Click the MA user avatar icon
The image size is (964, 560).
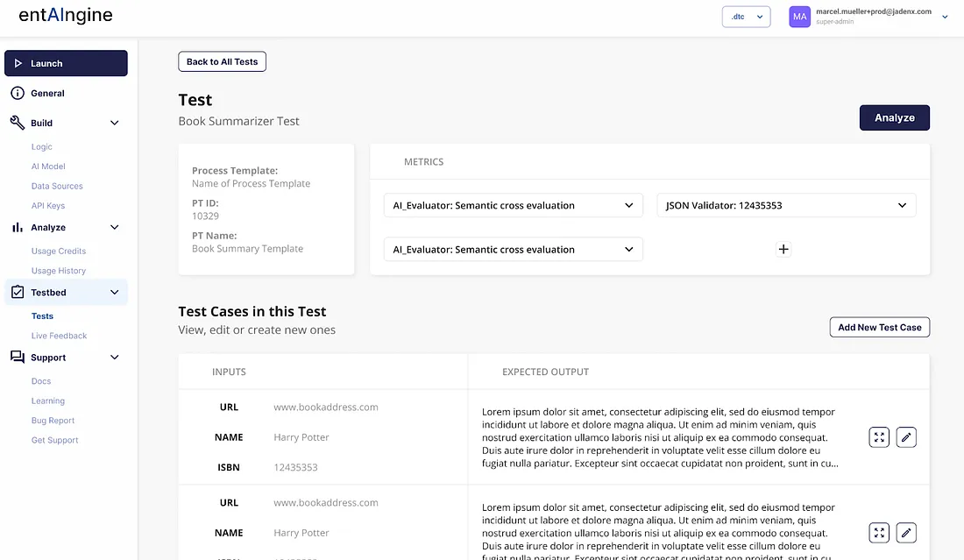click(799, 17)
